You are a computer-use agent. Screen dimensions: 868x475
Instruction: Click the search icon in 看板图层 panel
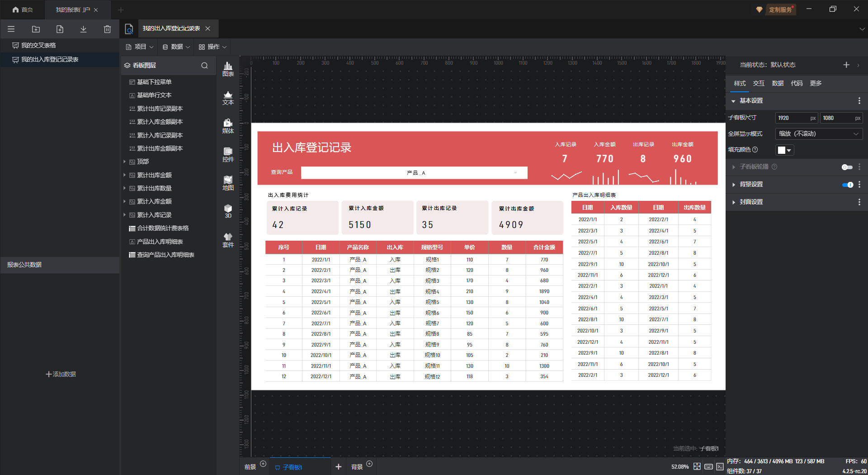coord(204,66)
